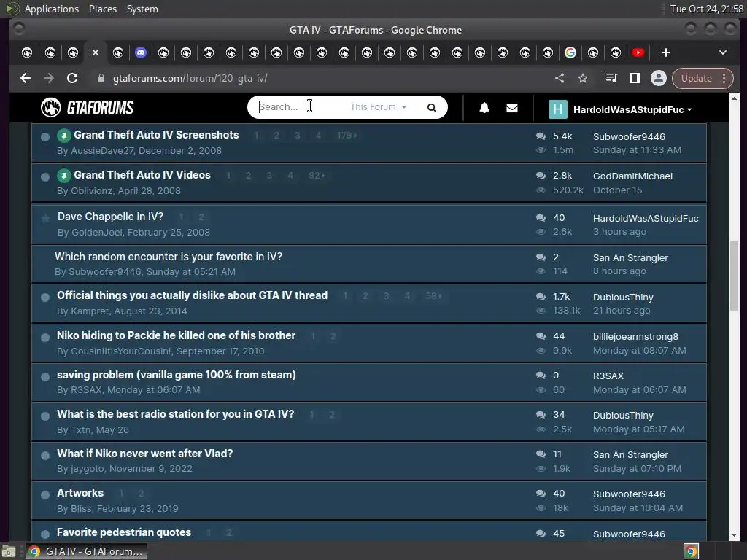This screenshot has height=560, width=747.
Task: Click the scrollbar down arrow
Action: (x=734, y=535)
